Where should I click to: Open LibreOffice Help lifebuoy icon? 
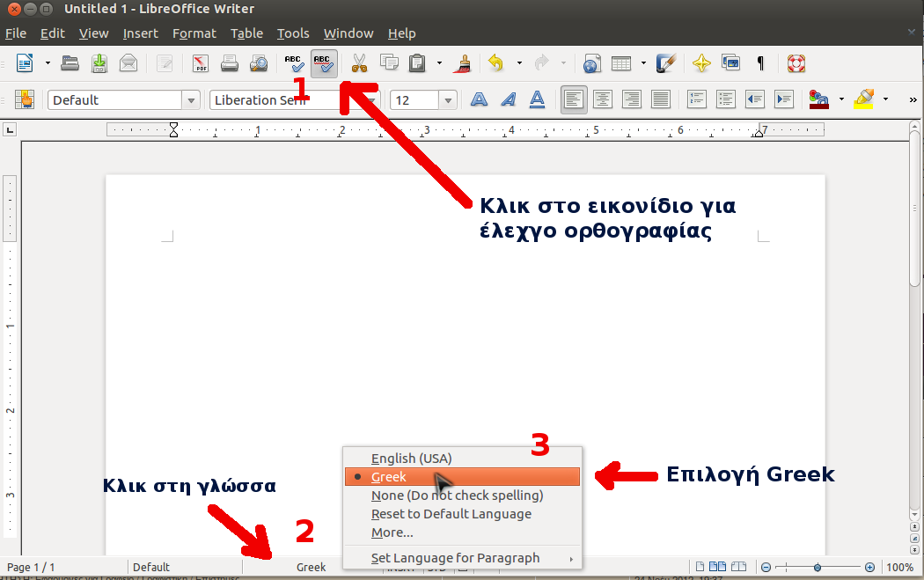[796, 63]
